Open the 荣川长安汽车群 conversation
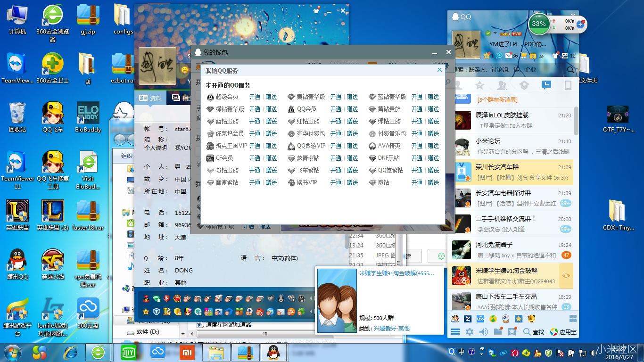644x362 pixels. 513,172
